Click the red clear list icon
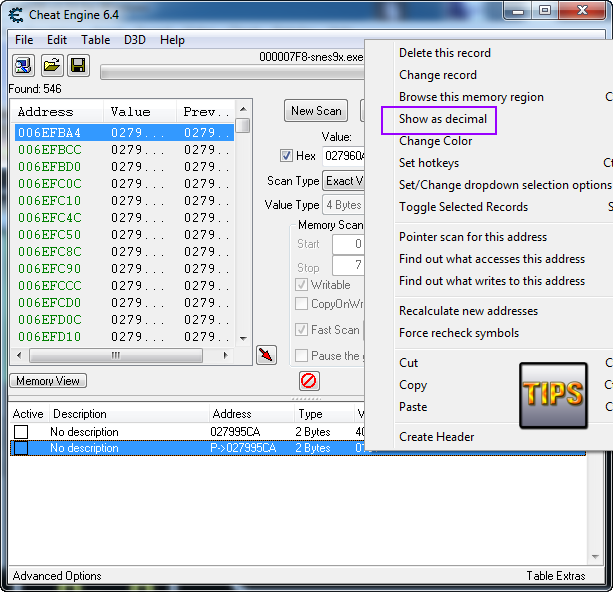This screenshot has height=592, width=613. [309, 380]
